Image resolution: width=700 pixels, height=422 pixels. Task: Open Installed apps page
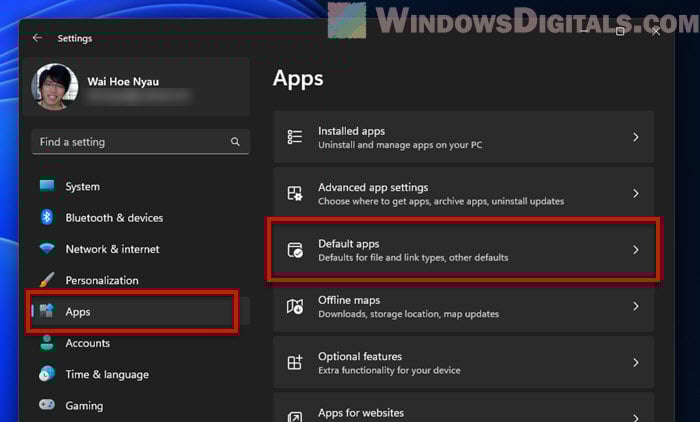(x=464, y=137)
